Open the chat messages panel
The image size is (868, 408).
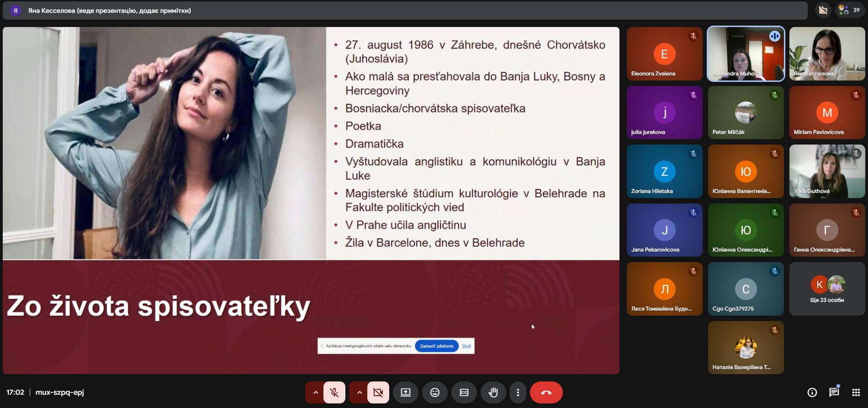[834, 392]
